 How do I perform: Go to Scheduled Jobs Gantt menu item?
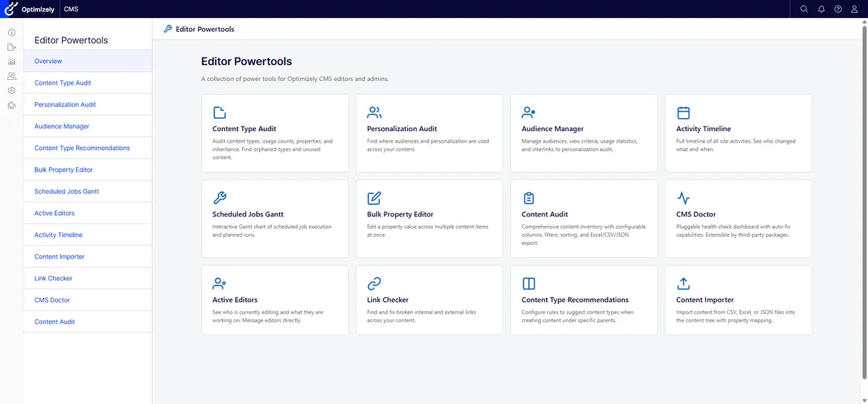[67, 192]
